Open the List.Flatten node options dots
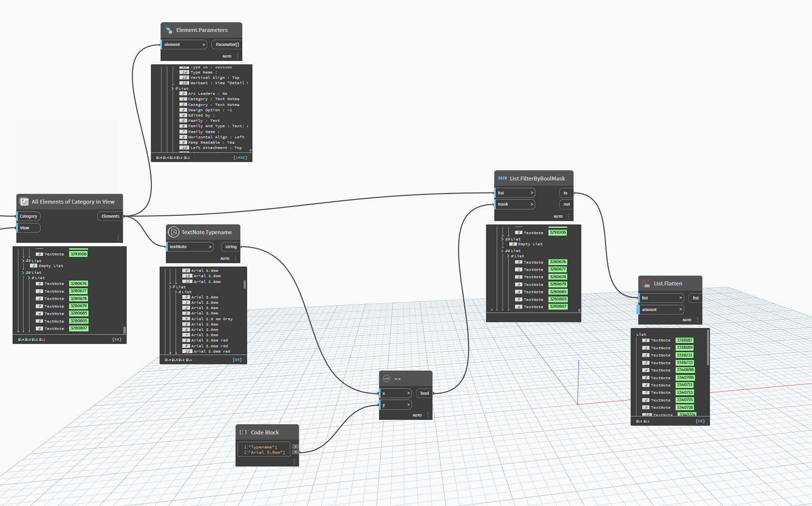The image size is (812, 506). pyautogui.click(x=697, y=320)
